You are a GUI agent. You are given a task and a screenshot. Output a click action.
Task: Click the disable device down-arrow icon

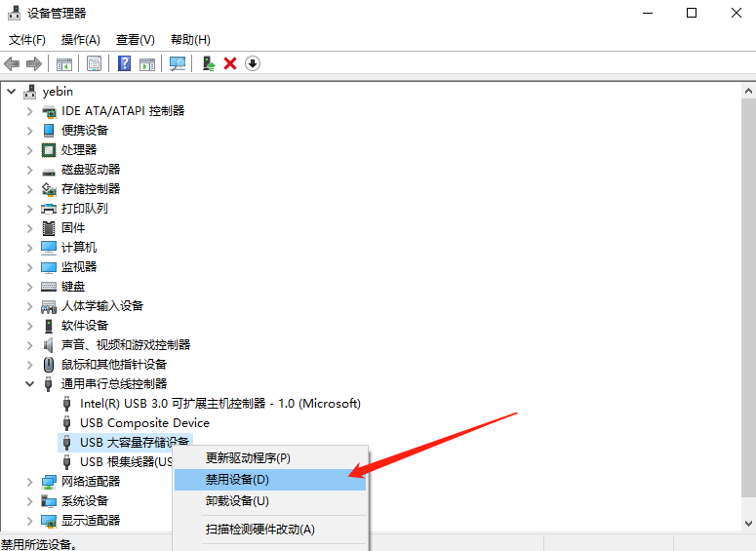tap(253, 63)
